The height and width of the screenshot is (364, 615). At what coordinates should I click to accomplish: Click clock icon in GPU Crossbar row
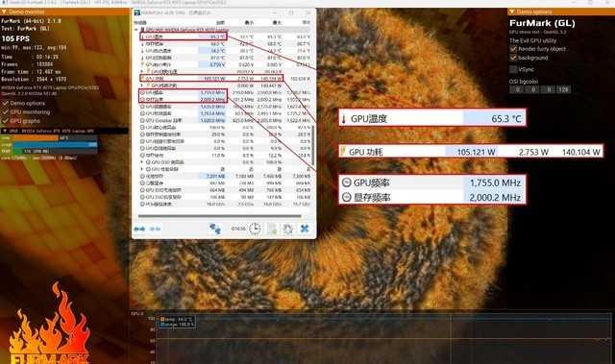[142, 120]
